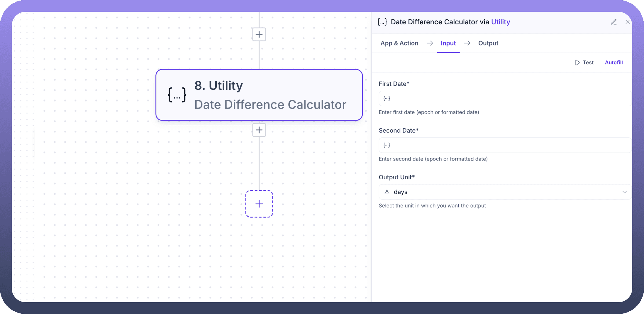
Task: Click the variable braces icon in Second Date field
Action: tap(387, 145)
